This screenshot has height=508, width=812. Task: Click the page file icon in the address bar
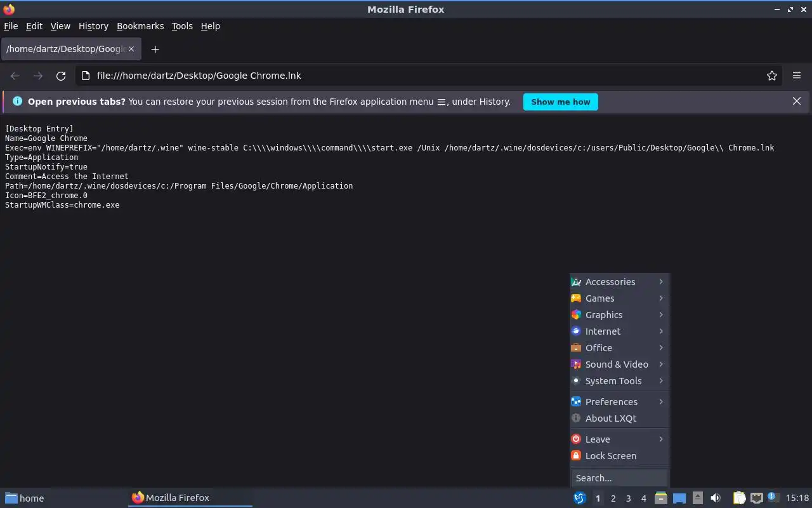tap(86, 76)
